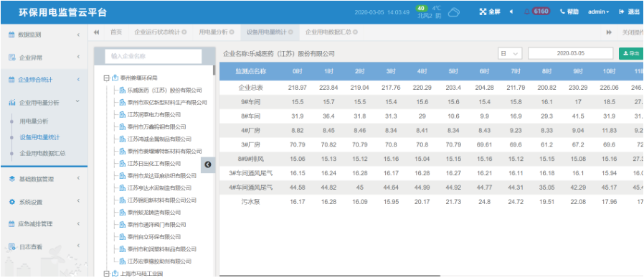This screenshot has width=644, height=278.
Task: Click the 监测点名称 column header
Action: [x=250, y=71]
